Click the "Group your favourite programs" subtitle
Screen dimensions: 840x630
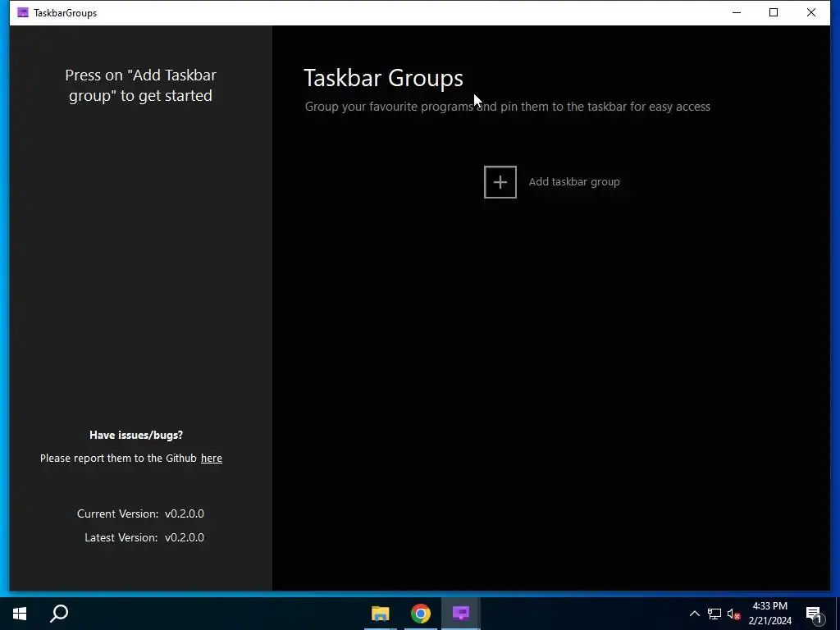click(x=507, y=107)
